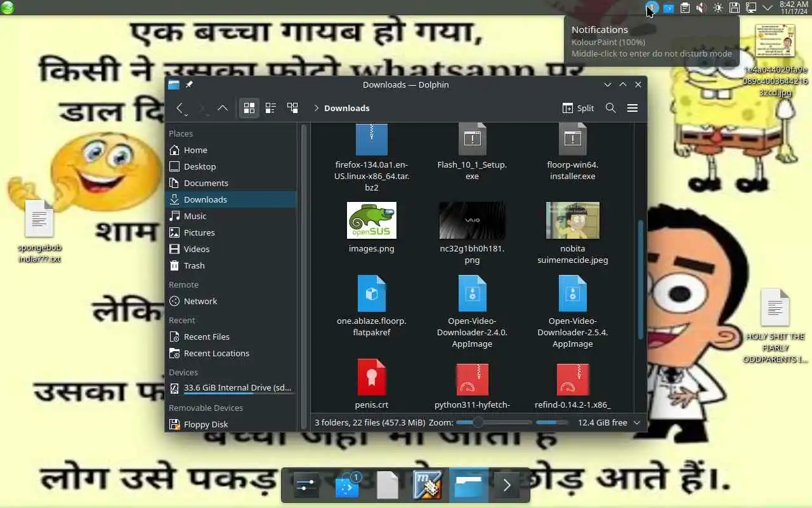This screenshot has height=508, width=812.
Task: Open HOLY SHIT THE FAIRLY ODDPARENTS desktop file
Action: [x=775, y=326]
